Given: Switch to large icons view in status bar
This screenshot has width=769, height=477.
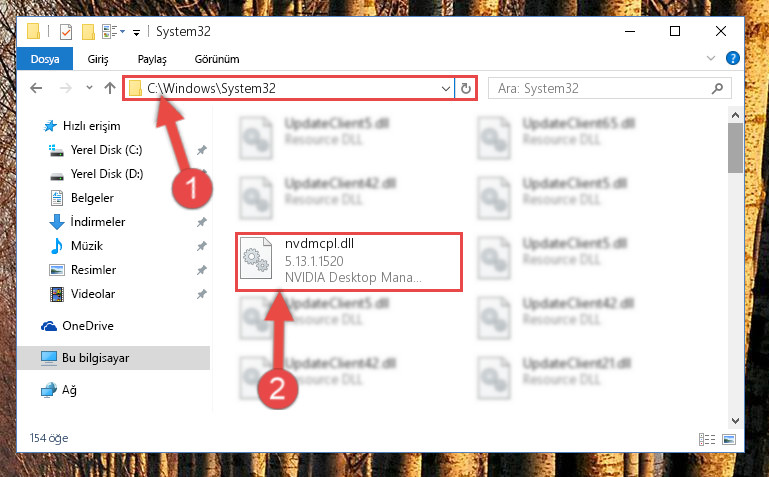Looking at the screenshot, I should pos(729,439).
